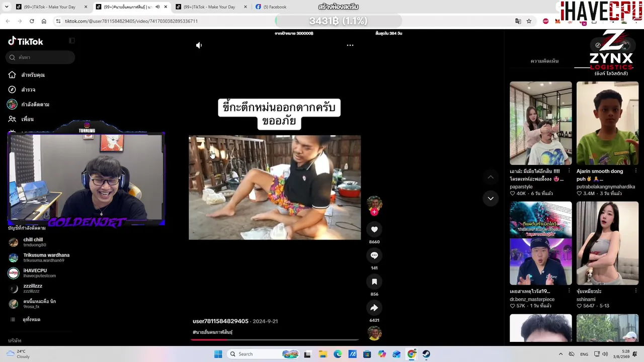Open the sound disc avatar below share
This screenshot has height=362, width=644.
[x=374, y=333]
